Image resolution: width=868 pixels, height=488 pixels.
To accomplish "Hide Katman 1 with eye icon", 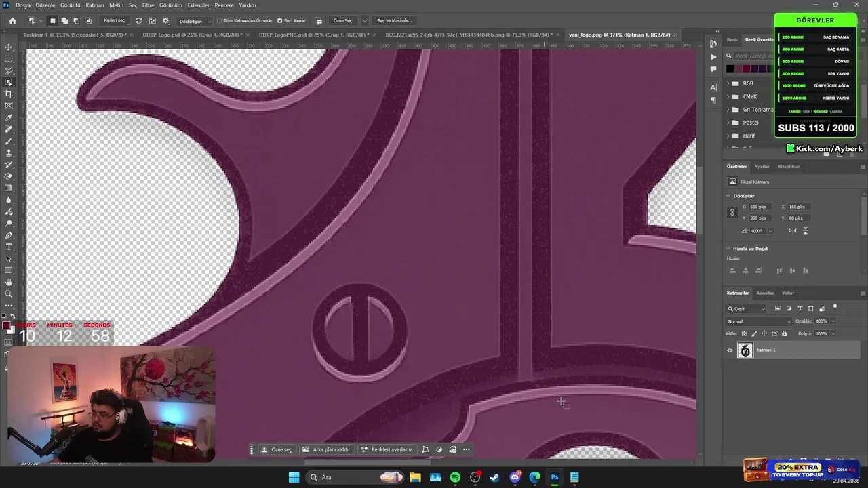I will point(730,350).
